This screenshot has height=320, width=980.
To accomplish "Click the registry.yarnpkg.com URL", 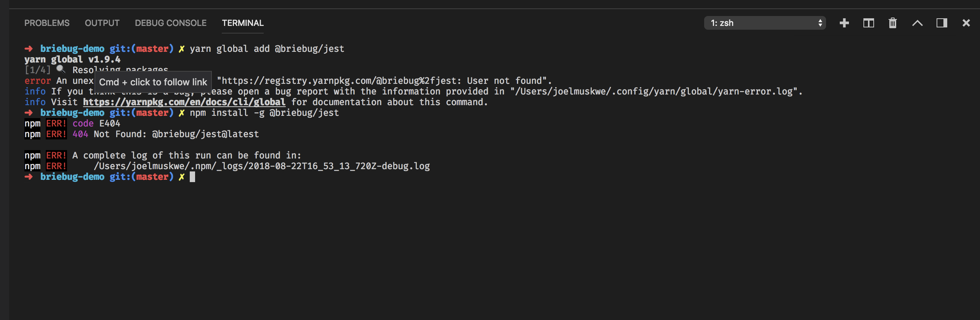I will [x=335, y=80].
